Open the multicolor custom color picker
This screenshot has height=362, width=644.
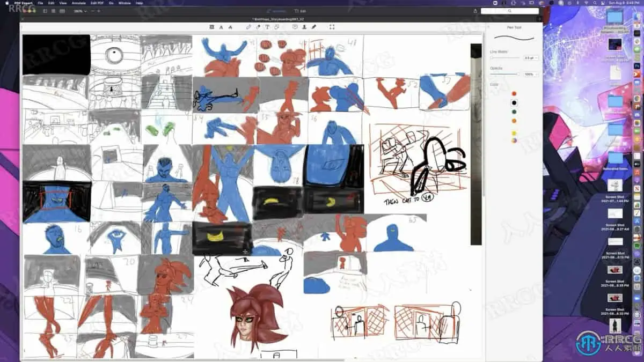pos(514,141)
